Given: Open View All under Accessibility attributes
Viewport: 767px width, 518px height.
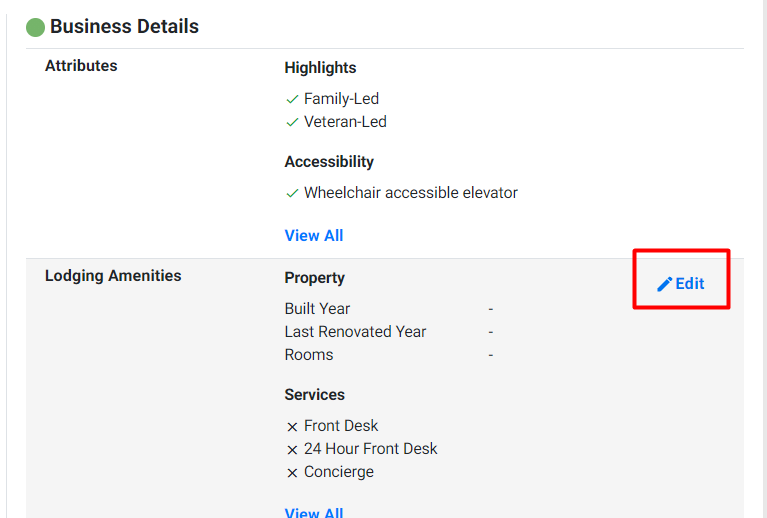Looking at the screenshot, I should 314,236.
